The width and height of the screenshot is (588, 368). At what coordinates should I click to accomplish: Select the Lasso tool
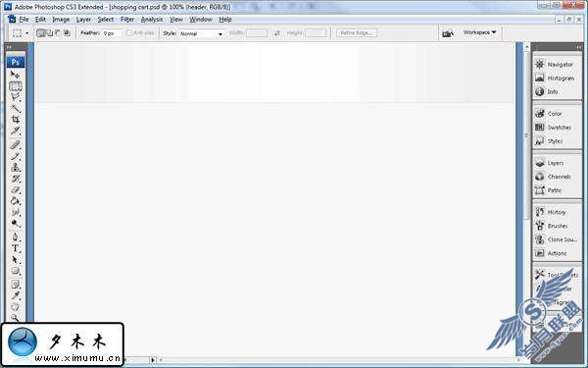pos(15,97)
